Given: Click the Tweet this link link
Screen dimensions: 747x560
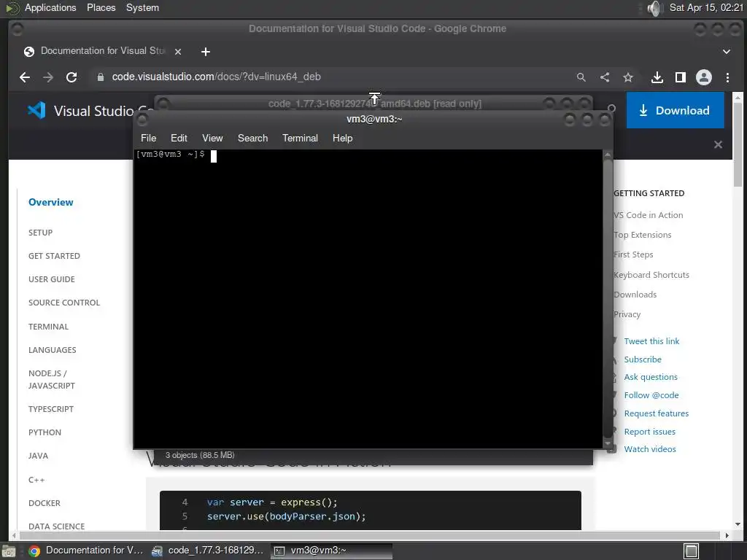Looking at the screenshot, I should click(651, 341).
